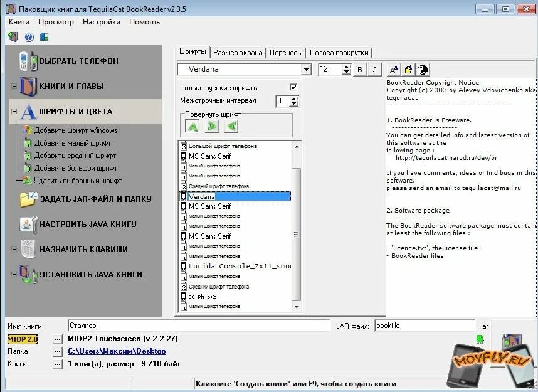Click the ... button next to Папка

pos(58,351)
